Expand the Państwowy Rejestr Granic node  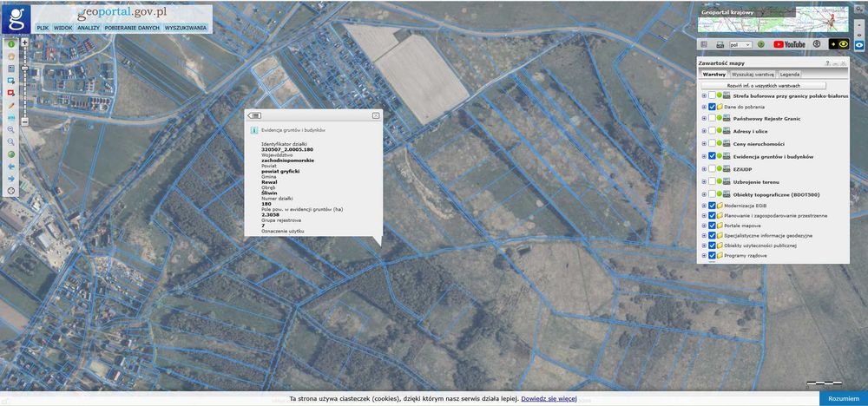click(704, 118)
